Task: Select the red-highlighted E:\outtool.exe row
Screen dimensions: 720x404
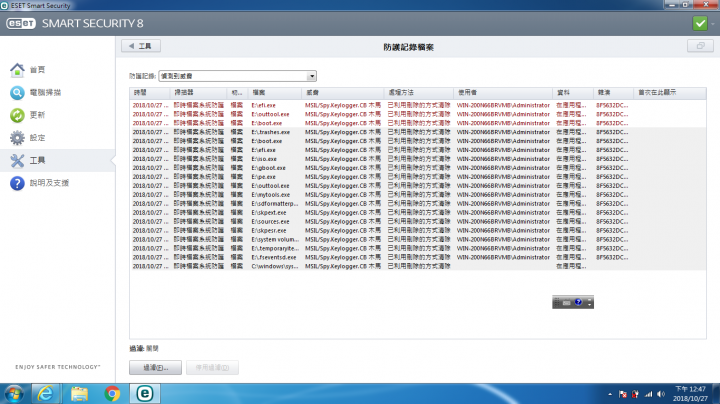Action: [x=418, y=114]
